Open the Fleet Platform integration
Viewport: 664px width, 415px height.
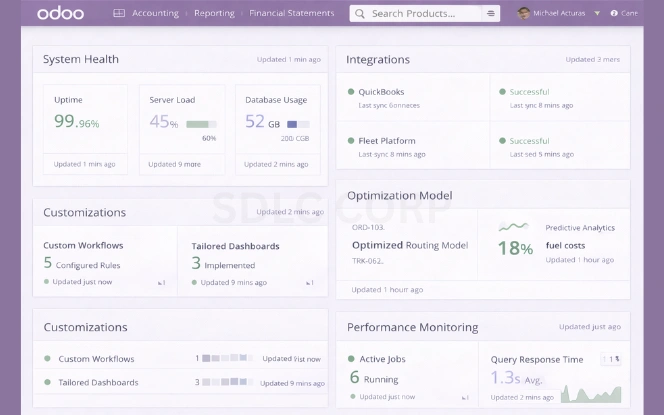point(387,141)
